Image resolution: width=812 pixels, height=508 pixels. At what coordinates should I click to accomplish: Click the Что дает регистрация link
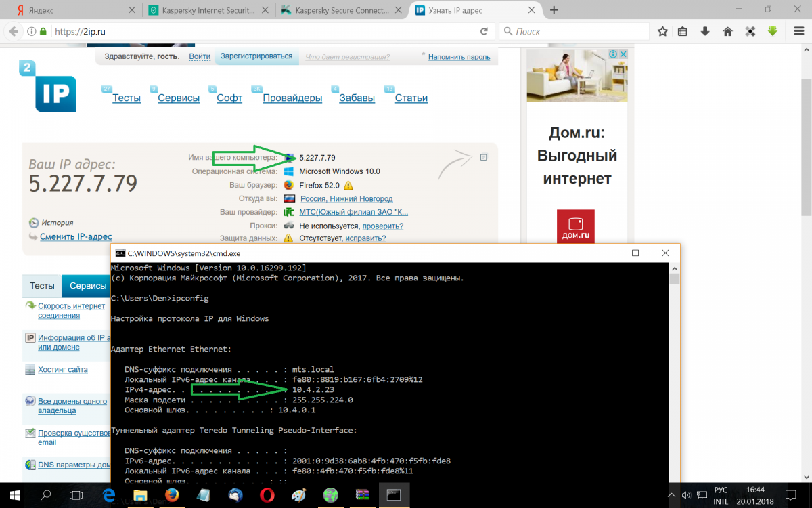(x=347, y=57)
